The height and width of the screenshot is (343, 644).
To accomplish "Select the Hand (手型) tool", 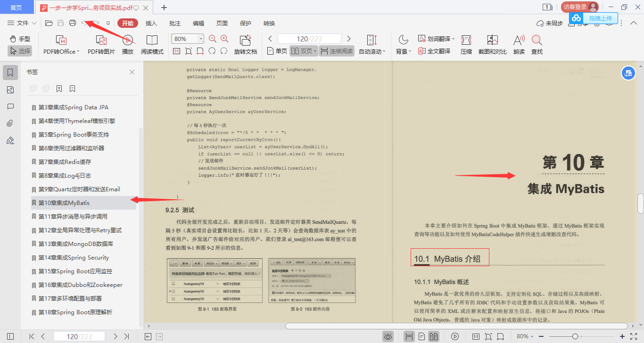I will pos(19,39).
